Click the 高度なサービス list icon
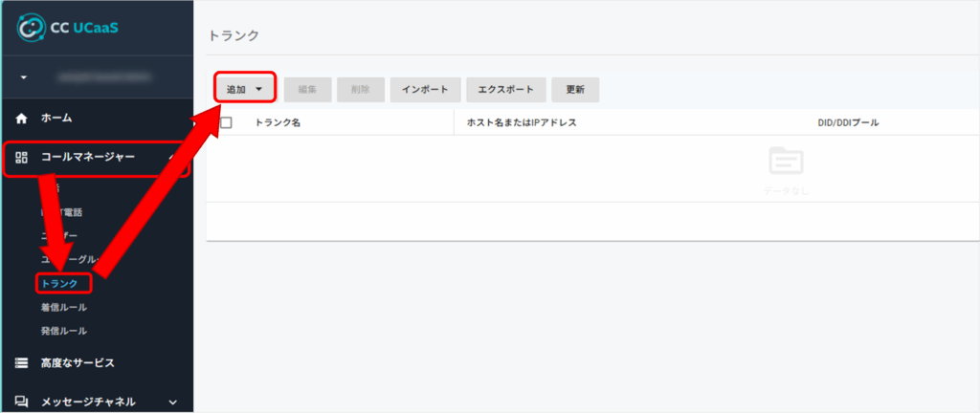980x413 pixels. tap(22, 363)
